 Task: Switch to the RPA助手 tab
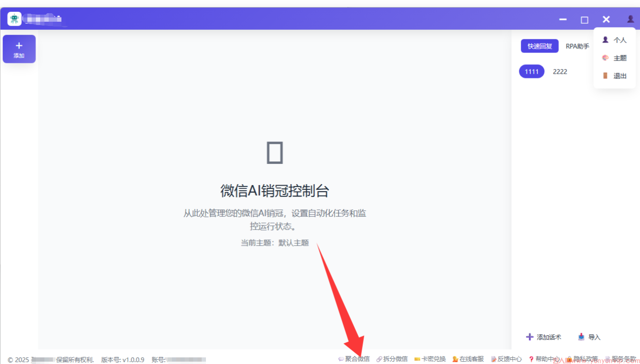[x=578, y=46]
